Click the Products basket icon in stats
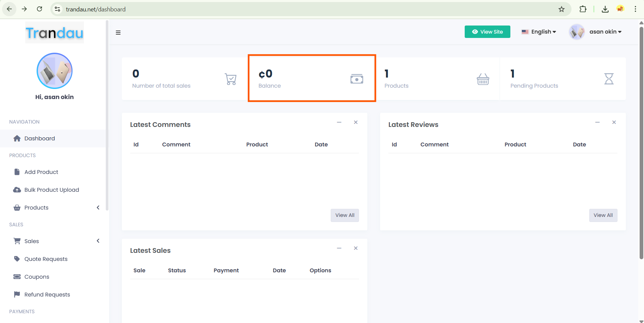This screenshot has height=323, width=644. click(x=483, y=79)
